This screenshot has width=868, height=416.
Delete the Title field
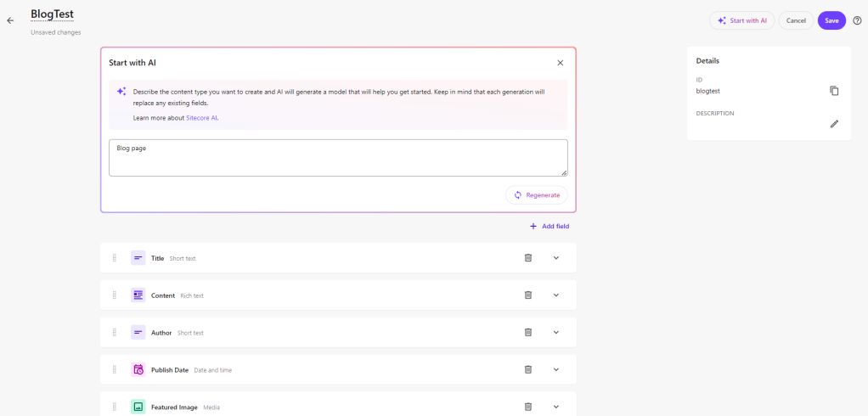(x=527, y=258)
